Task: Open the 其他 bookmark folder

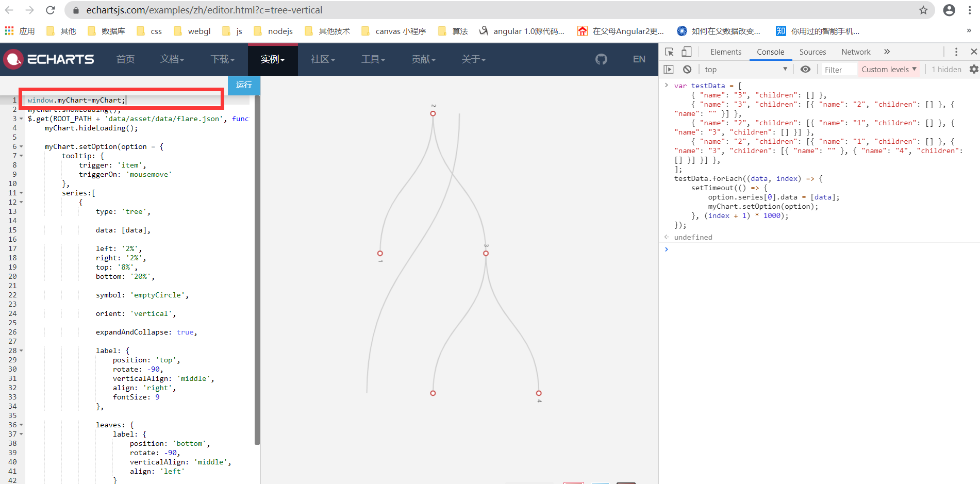Action: click(61, 31)
